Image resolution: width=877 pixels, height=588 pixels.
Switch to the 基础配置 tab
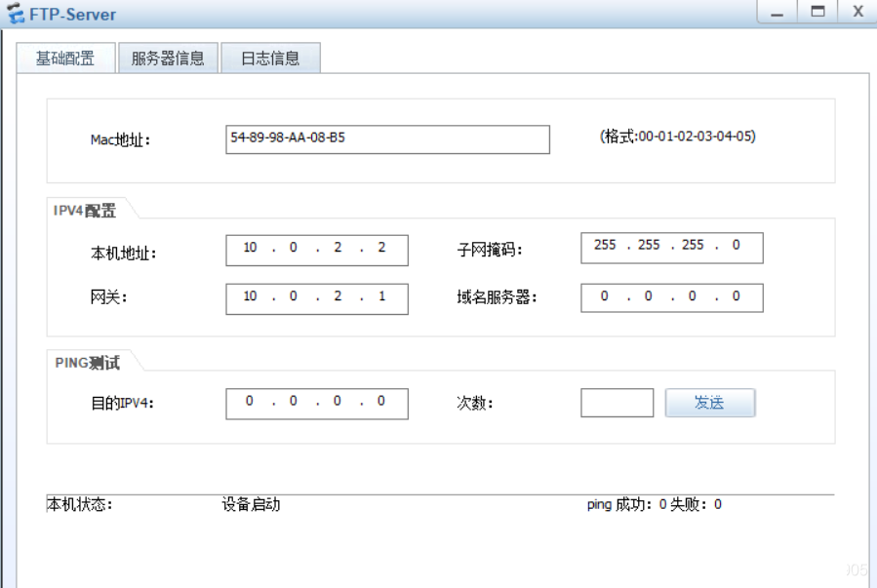pyautogui.click(x=65, y=59)
